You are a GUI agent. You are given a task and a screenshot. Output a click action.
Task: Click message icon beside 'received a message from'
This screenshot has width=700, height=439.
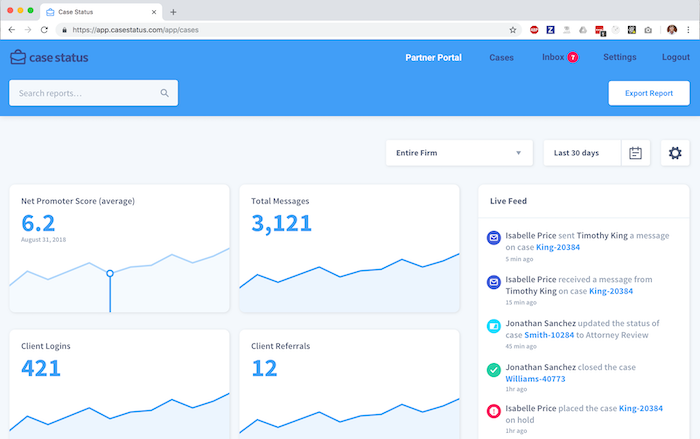[x=494, y=282]
